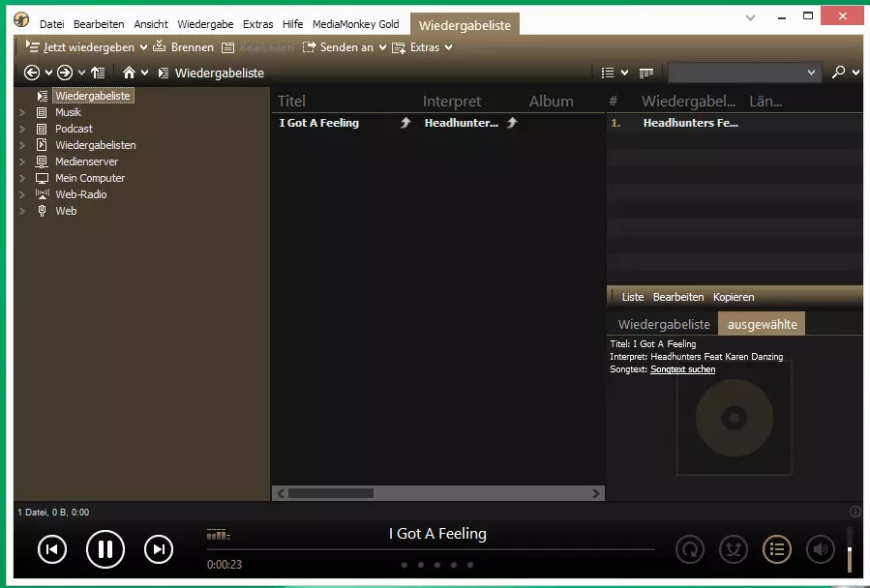
Task: Pause playback
Action: click(x=105, y=549)
